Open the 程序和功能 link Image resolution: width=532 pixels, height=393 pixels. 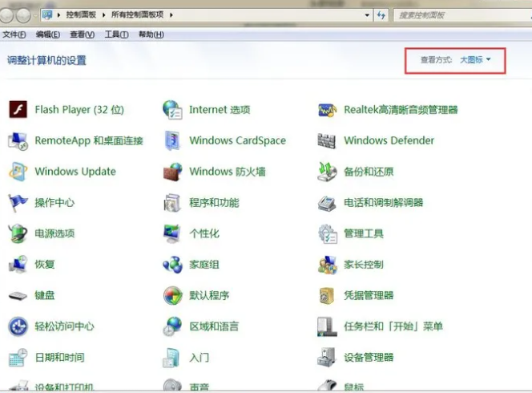pos(214,203)
